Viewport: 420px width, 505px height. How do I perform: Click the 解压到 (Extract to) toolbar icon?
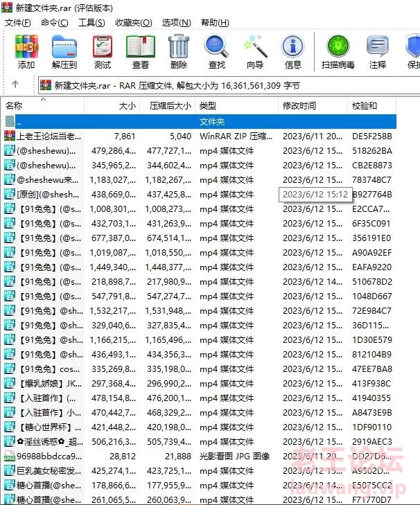point(64,47)
